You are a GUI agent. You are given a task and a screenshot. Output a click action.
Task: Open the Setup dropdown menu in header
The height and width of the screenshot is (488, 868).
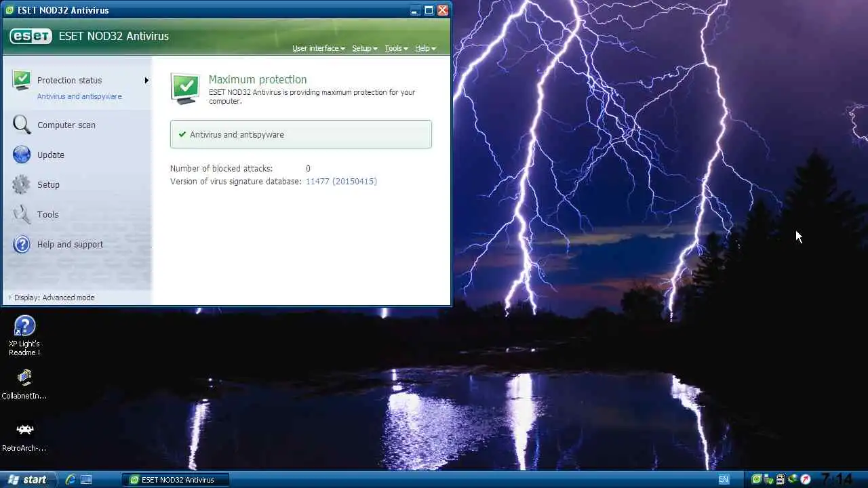pyautogui.click(x=365, y=48)
